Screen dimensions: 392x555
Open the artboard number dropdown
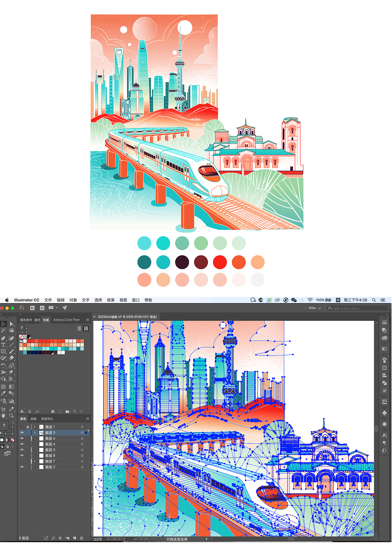[x=135, y=539]
